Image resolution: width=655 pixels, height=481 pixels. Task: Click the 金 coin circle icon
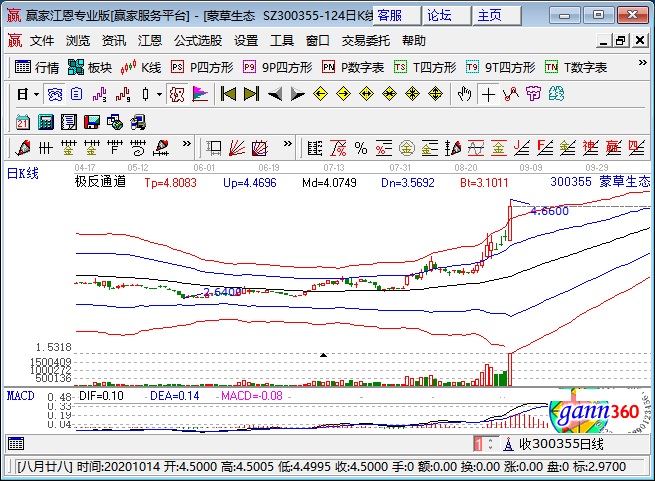406,148
